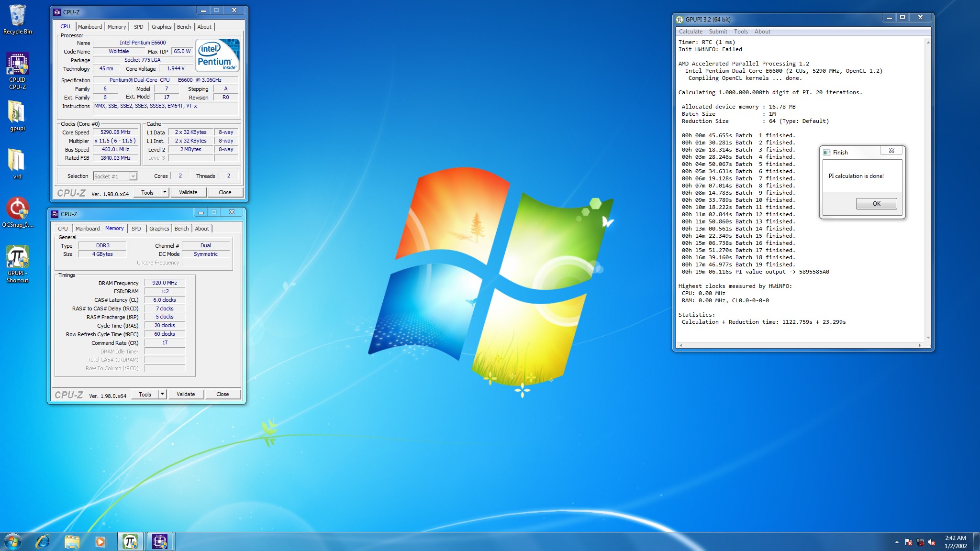
Task: Switch to Memory tab in top CPU-Z
Action: click(x=117, y=27)
